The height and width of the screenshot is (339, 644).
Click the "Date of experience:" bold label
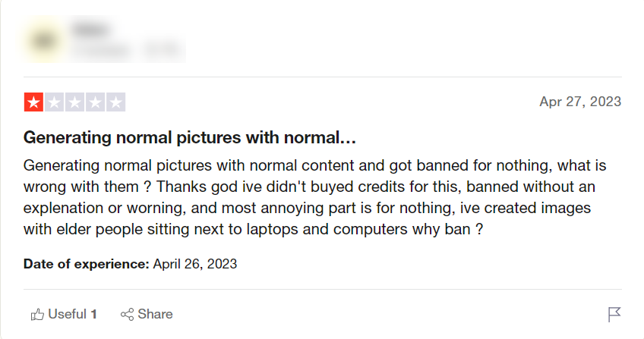[86, 264]
